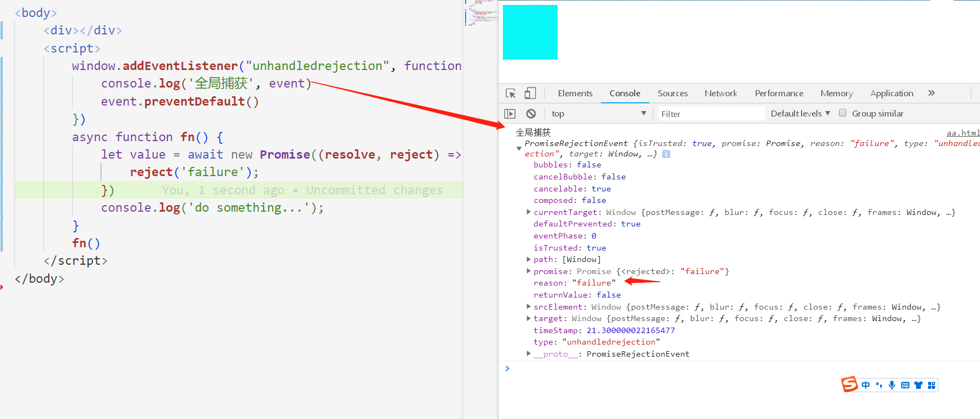The width and height of the screenshot is (980, 419).
Task: Switch Sogou input language via 中 icon
Action: pyautogui.click(x=866, y=385)
